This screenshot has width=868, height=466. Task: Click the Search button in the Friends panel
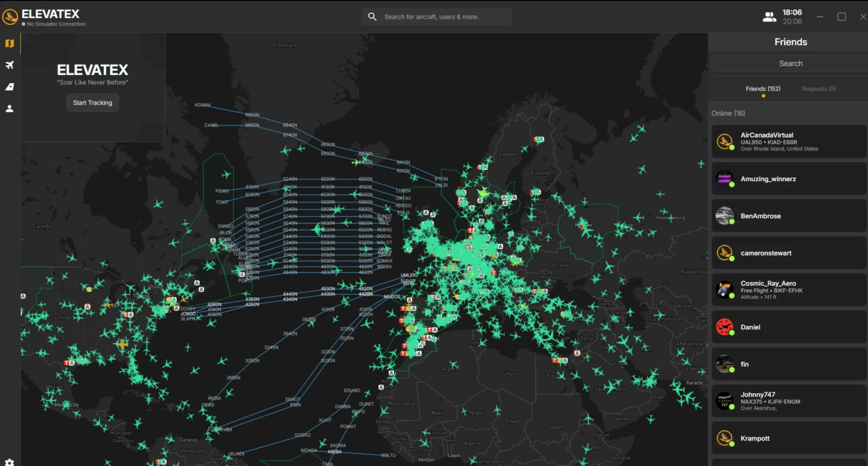(790, 63)
